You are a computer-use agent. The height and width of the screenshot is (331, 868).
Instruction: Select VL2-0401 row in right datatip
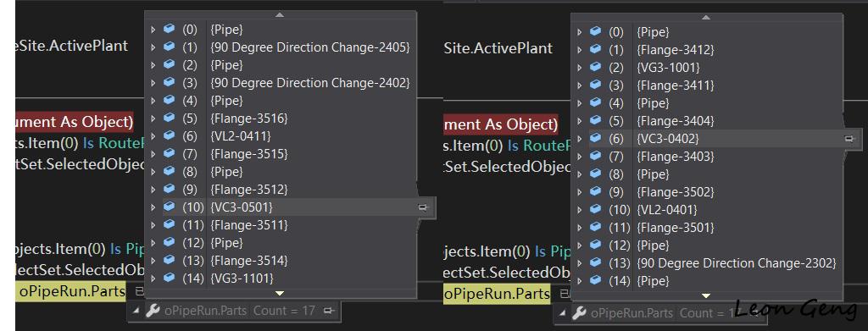coord(707,210)
